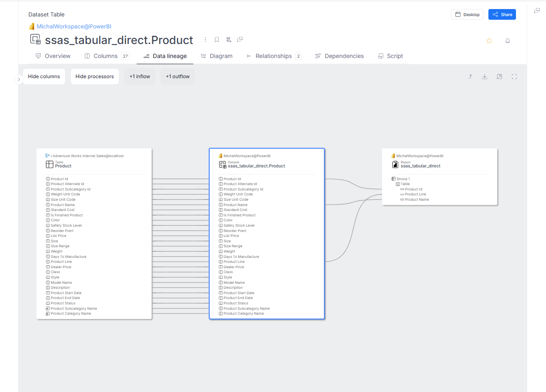Go to the Dependencies tab
Image resolution: width=546 pixels, height=392 pixels.
coord(339,56)
